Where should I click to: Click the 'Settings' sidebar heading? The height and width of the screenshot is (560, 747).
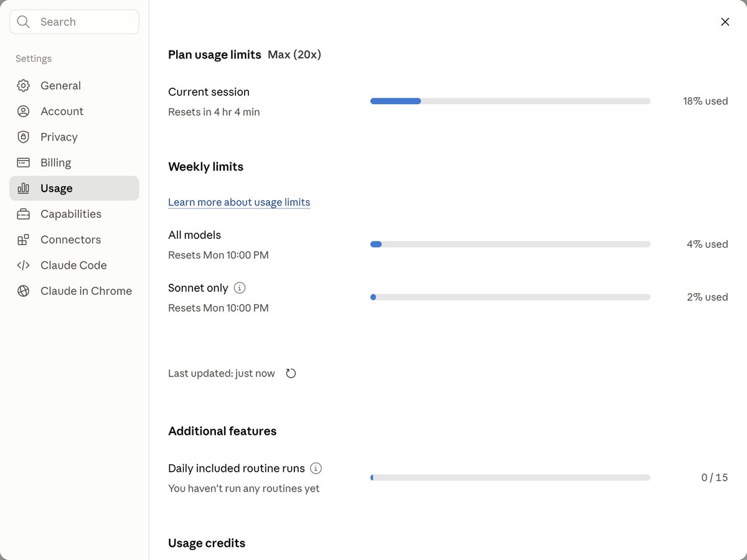34,58
